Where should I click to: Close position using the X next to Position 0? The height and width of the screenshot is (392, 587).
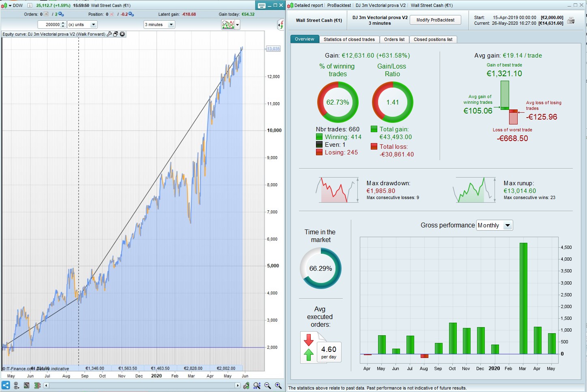click(x=112, y=14)
